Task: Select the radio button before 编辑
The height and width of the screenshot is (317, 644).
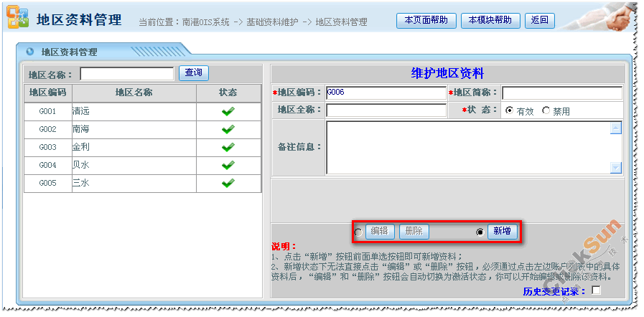Action: click(x=358, y=232)
